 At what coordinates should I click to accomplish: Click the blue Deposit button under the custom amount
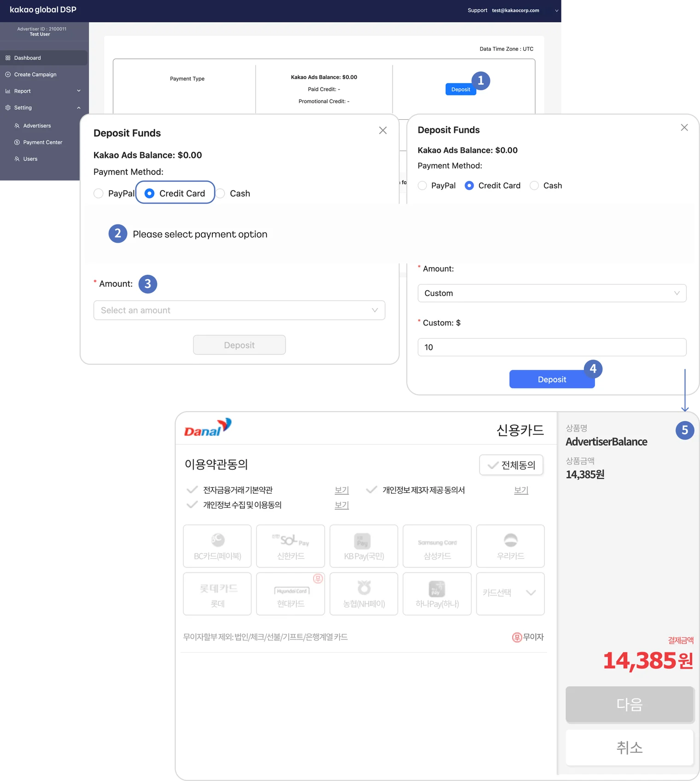(552, 379)
